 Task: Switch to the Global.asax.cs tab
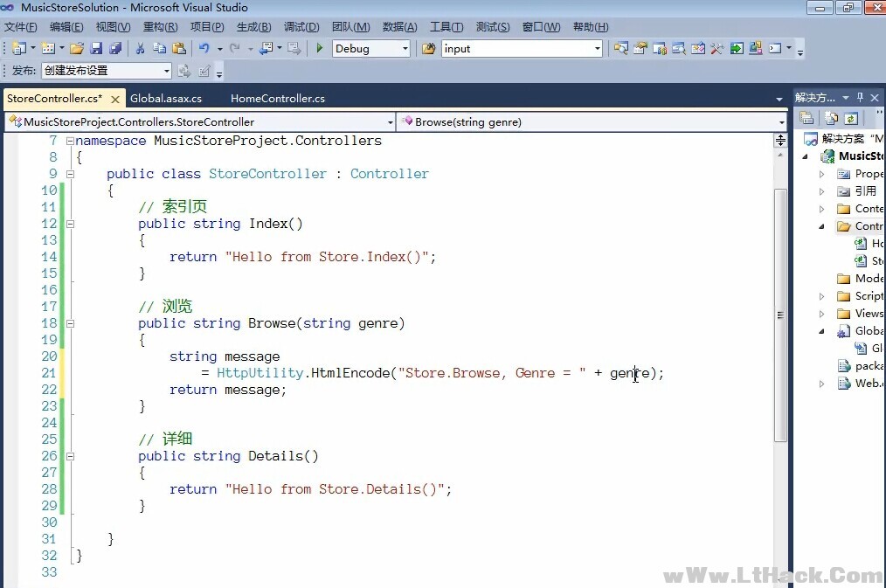[x=167, y=98]
